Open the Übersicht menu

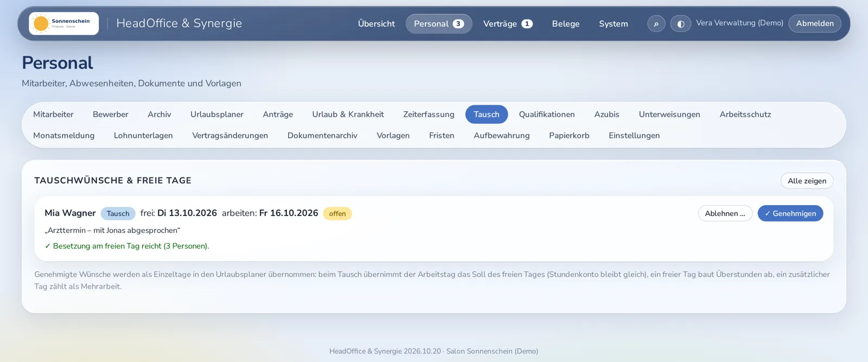click(x=376, y=23)
